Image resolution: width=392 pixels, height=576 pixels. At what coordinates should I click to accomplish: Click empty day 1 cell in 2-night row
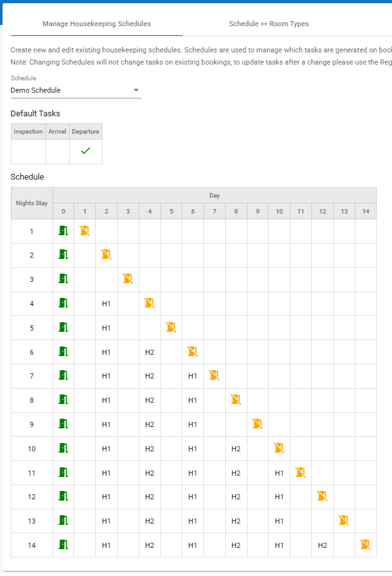pyautogui.click(x=84, y=255)
